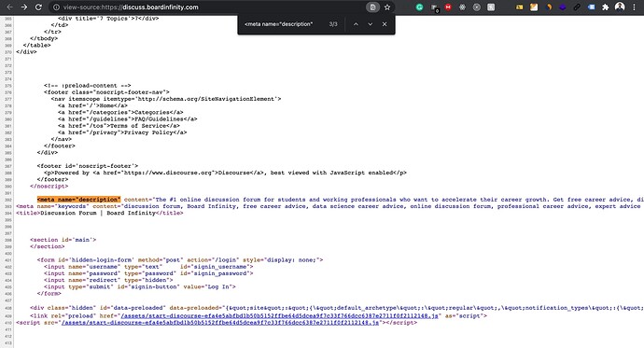Open the purple layered extension icon
The height and width of the screenshot is (348, 644).
[x=563, y=7]
